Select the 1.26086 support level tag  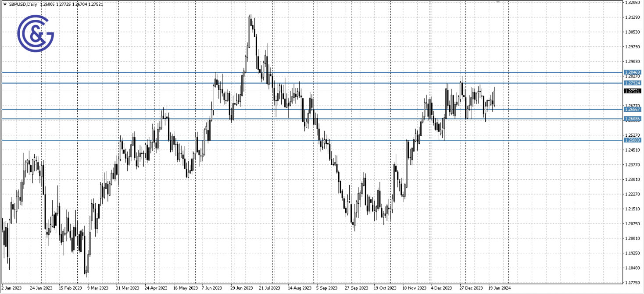632,118
